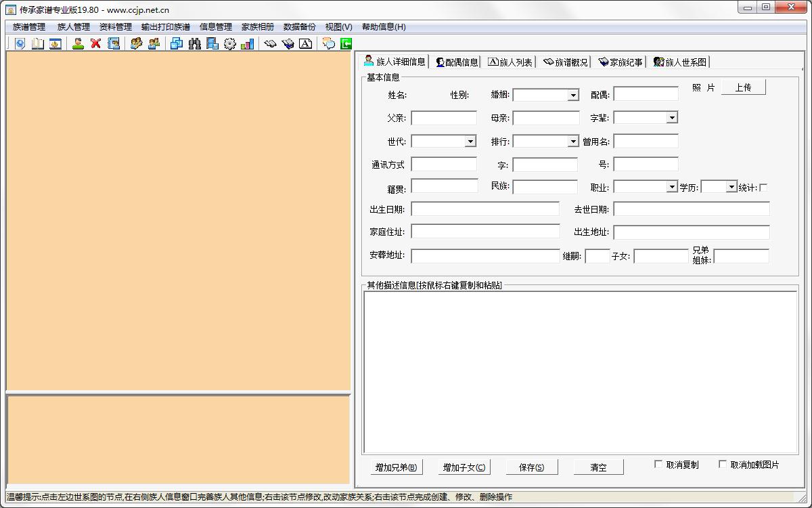
Task: Switch to the 配偶信息 tab
Action: click(x=456, y=60)
